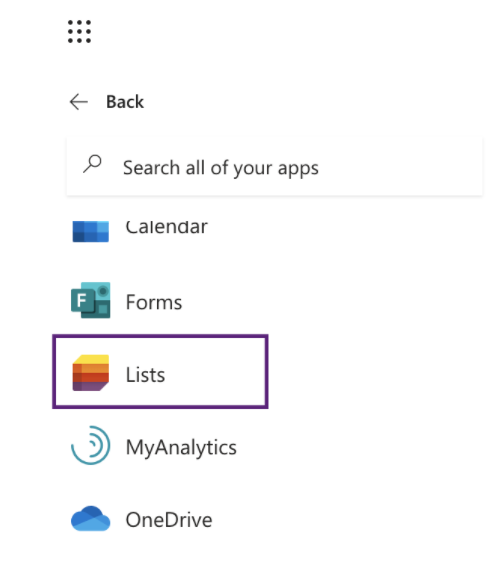Focus the Search all of your apps field
The width and height of the screenshot is (496, 570).
point(275,167)
